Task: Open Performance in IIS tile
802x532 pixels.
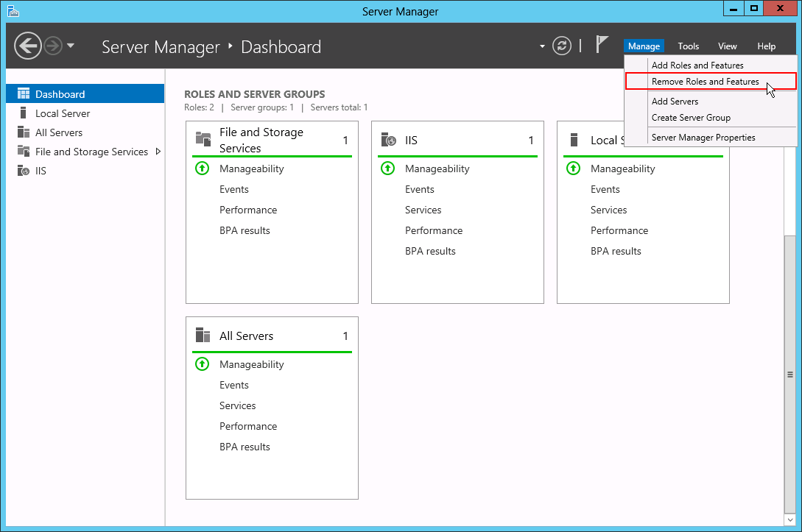Action: pyautogui.click(x=434, y=230)
